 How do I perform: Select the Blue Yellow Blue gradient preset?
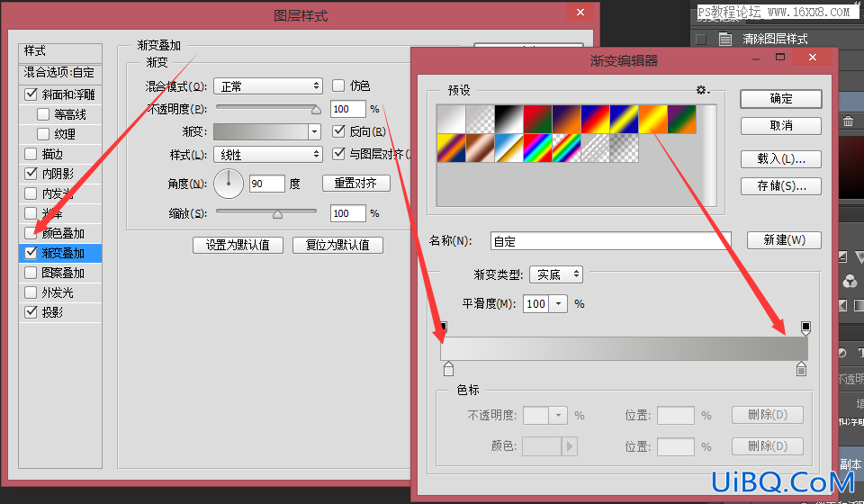coord(624,119)
